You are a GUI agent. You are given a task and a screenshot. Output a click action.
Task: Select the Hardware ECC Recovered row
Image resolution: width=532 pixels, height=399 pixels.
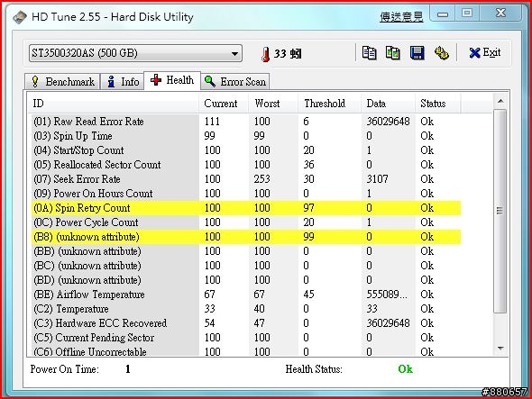pyautogui.click(x=246, y=323)
